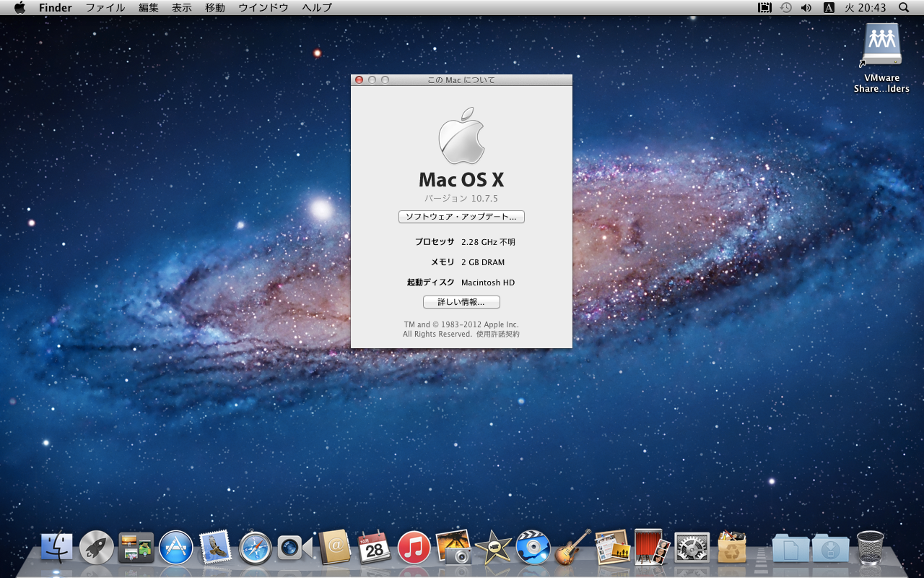Open the iWeb photo-page Dock icon

(612, 547)
